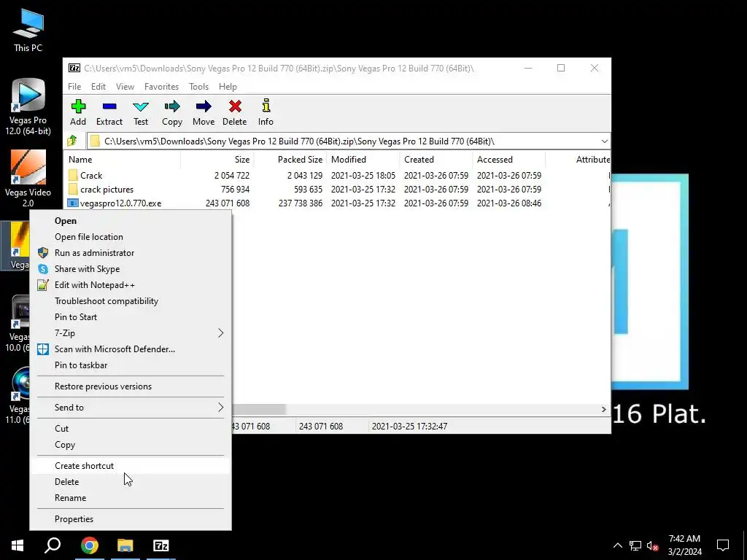Screen dimensions: 747x560
Task: Choose Share with Skype
Action: 131,268
